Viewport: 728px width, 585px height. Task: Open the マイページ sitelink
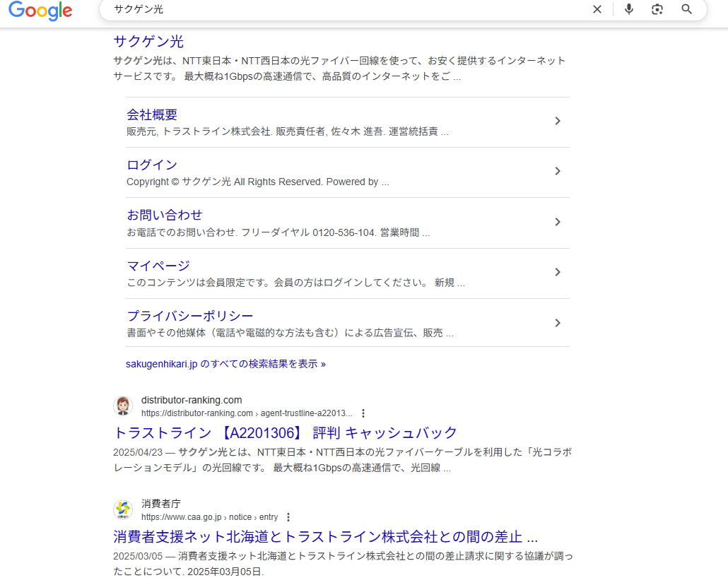158,266
